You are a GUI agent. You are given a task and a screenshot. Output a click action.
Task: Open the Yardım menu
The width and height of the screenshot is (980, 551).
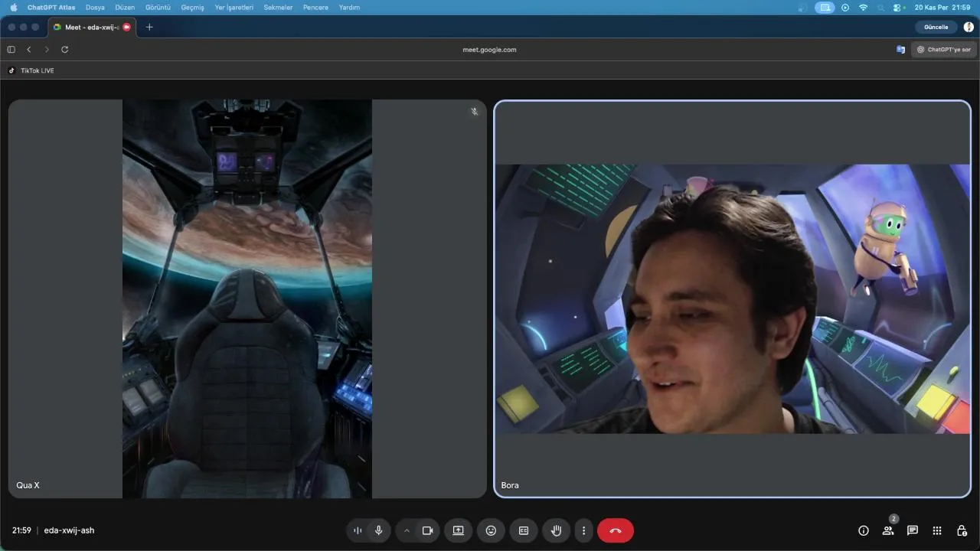point(349,7)
